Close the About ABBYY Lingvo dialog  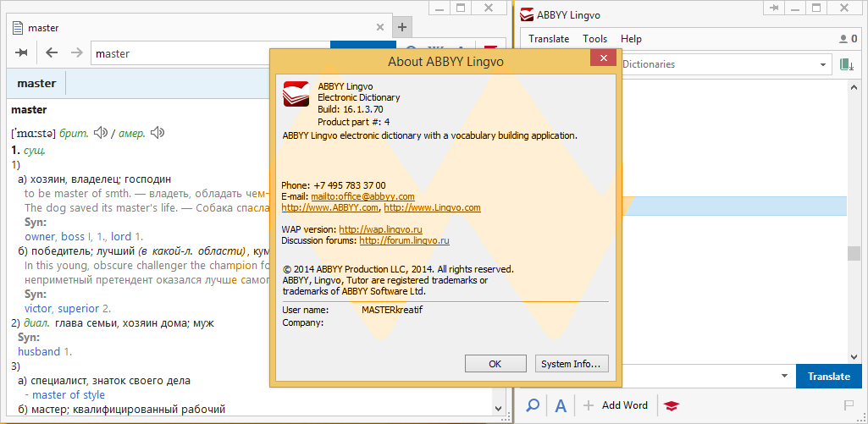tap(604, 58)
